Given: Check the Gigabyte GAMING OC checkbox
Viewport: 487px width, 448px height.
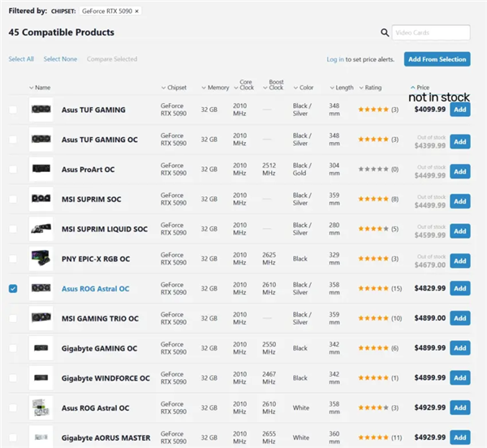Looking at the screenshot, I should [x=13, y=348].
